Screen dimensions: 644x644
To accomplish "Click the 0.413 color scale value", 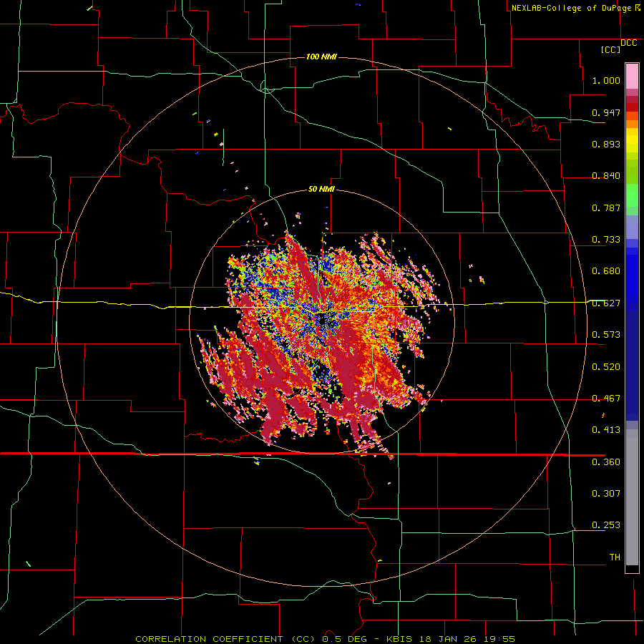I will 606,430.
